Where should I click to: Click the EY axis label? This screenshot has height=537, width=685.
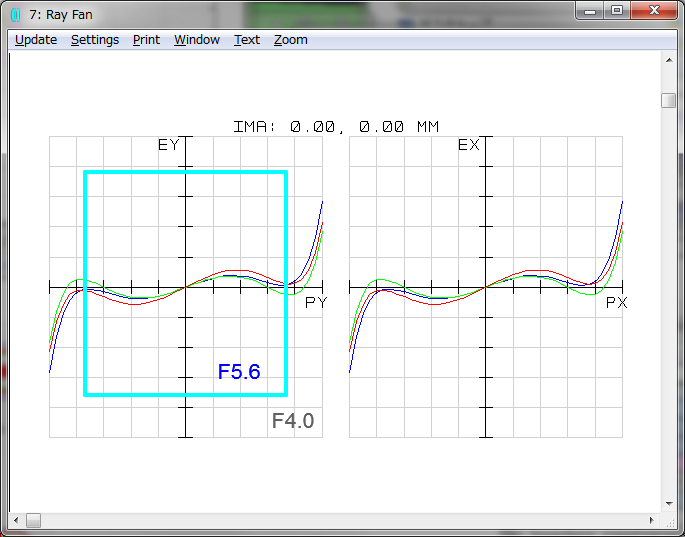[x=169, y=145]
